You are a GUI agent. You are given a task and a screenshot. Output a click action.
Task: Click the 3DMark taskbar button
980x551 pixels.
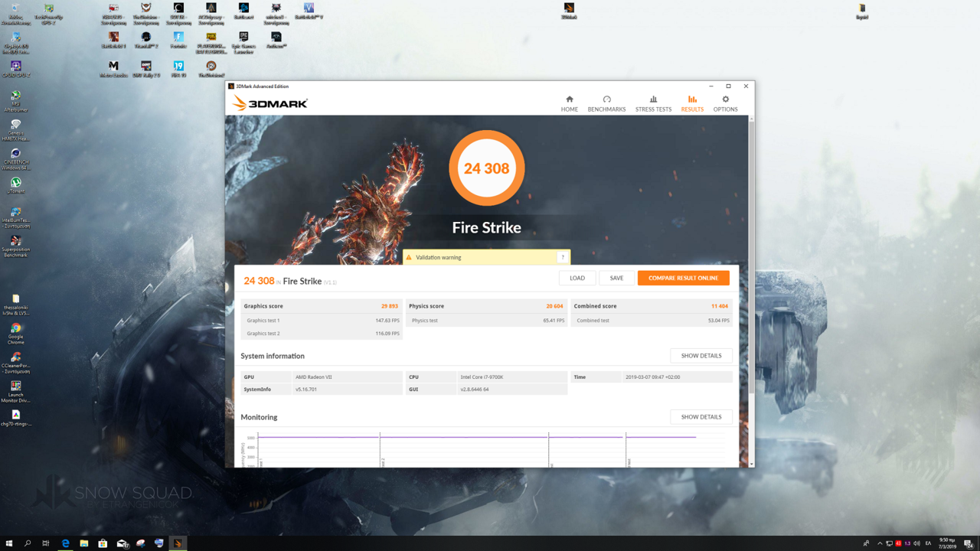point(178,543)
